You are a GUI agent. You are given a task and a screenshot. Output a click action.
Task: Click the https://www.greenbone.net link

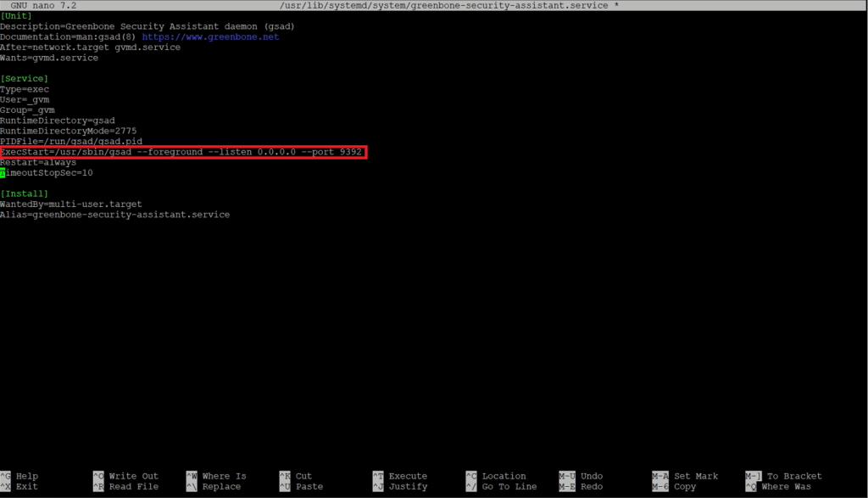(x=210, y=37)
